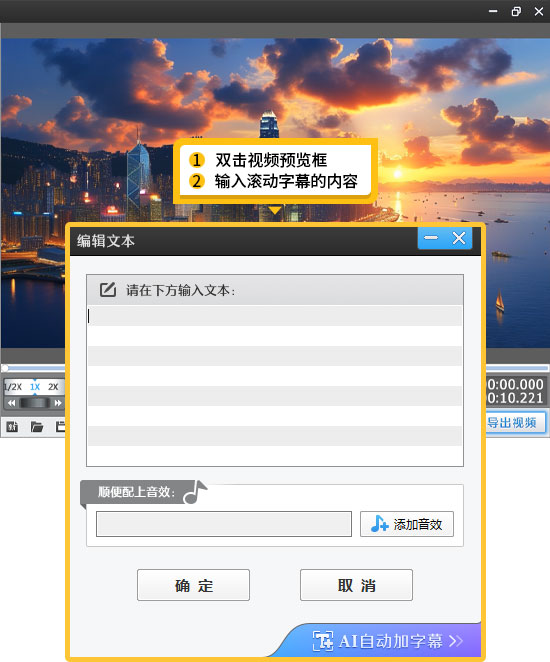
Task: Open the AI自动加字幕 link
Action: coord(387,641)
